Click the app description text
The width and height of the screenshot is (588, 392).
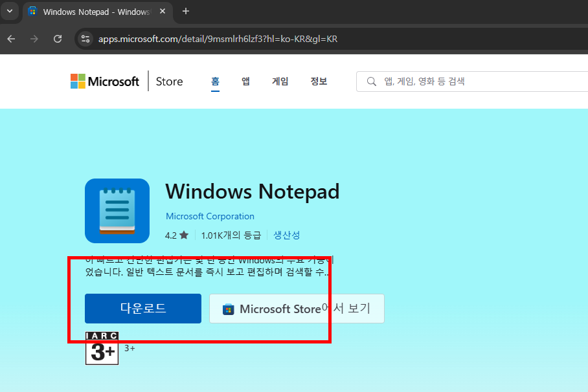click(x=209, y=266)
